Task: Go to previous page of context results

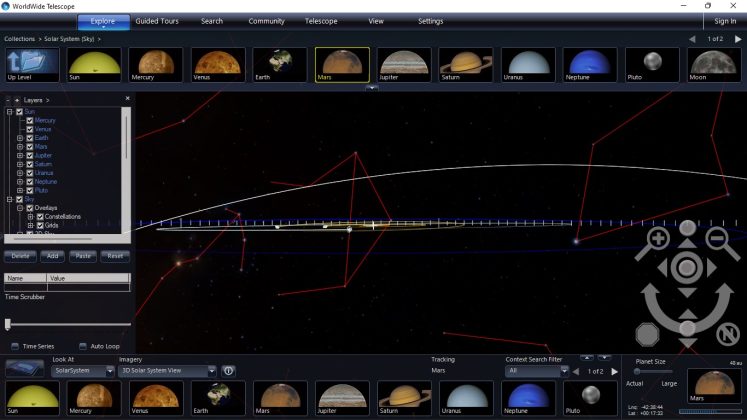Action: (576, 371)
